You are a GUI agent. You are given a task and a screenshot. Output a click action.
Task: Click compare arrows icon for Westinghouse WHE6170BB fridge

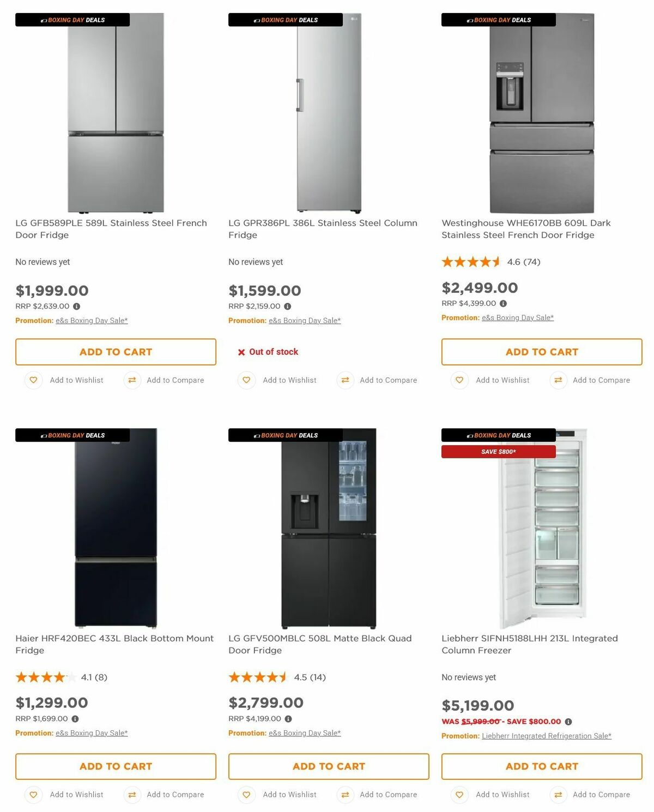coord(558,380)
